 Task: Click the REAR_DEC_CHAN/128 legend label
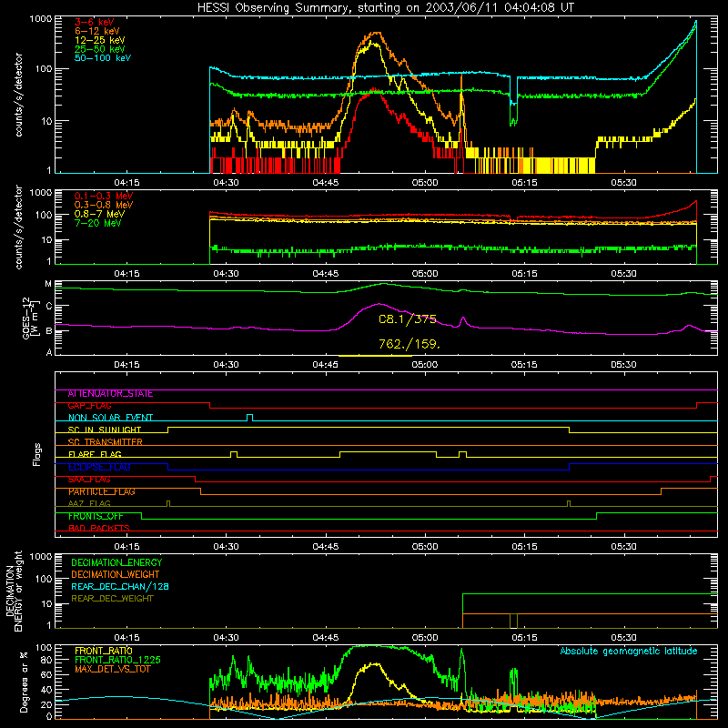click(x=120, y=586)
